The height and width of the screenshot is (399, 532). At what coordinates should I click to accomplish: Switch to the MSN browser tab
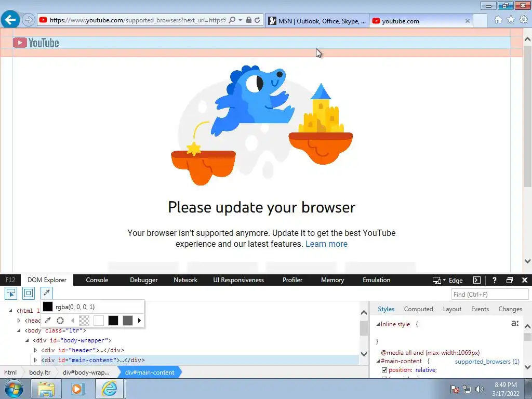click(317, 21)
